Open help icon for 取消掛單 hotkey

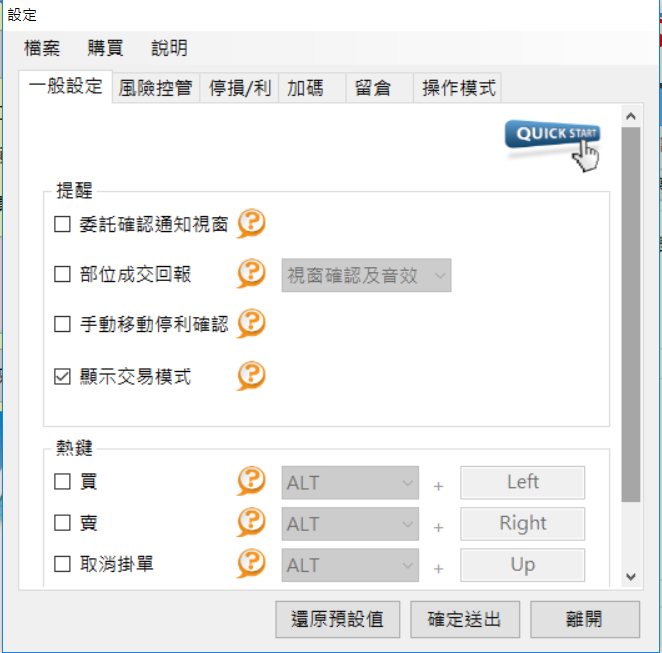click(251, 563)
